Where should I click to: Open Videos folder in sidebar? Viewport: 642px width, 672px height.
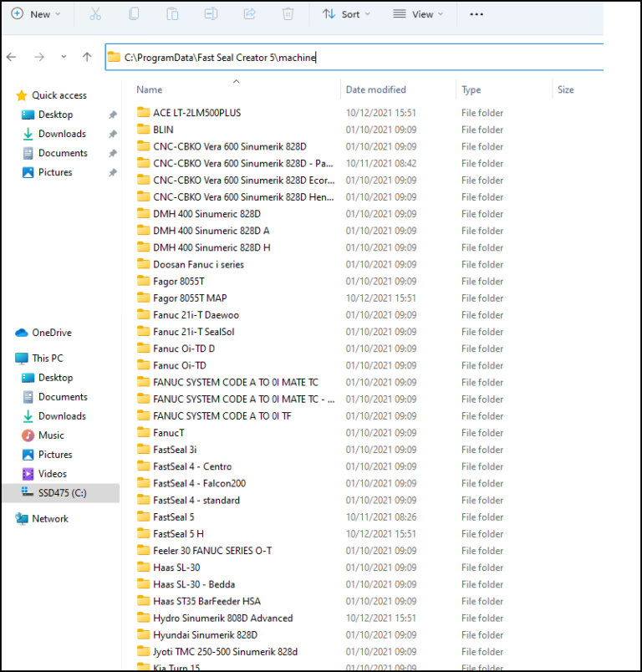point(44,474)
